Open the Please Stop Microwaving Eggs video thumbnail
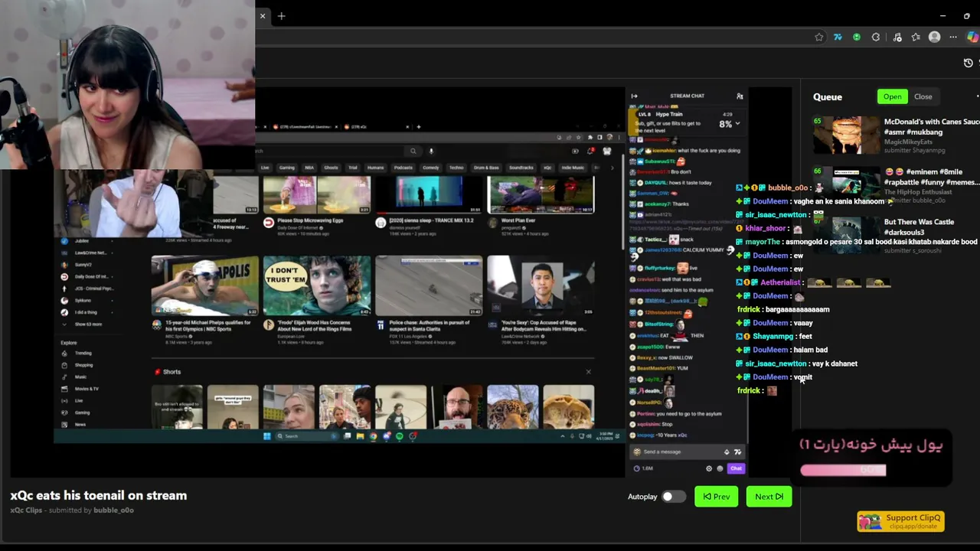The height and width of the screenshot is (551, 980). click(317, 194)
